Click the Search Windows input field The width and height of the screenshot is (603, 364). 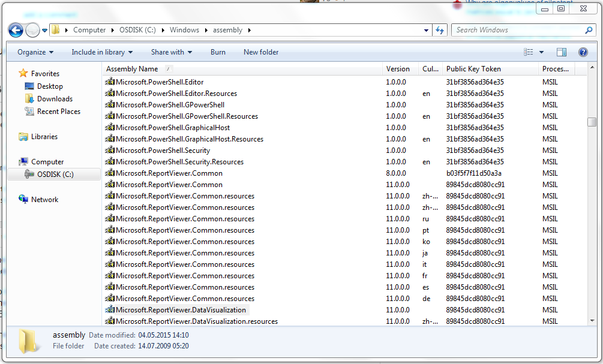tap(519, 30)
